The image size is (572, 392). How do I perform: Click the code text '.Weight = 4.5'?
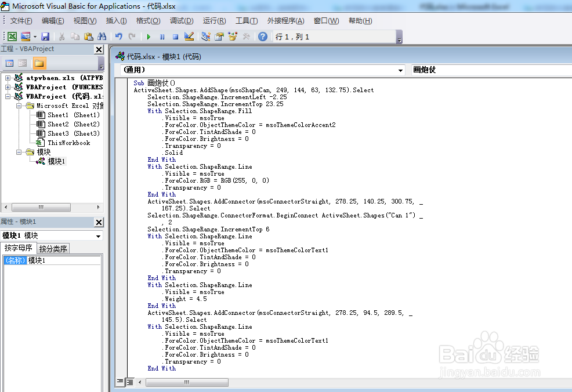coord(185,299)
